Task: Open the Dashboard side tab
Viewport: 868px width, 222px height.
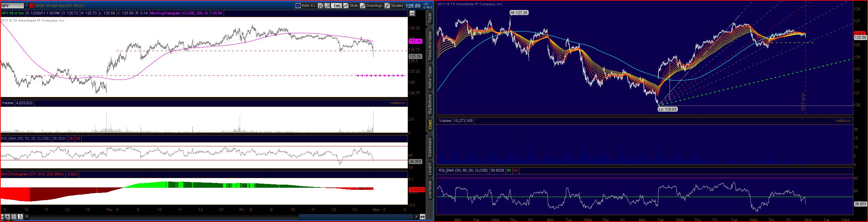Action: click(x=430, y=148)
